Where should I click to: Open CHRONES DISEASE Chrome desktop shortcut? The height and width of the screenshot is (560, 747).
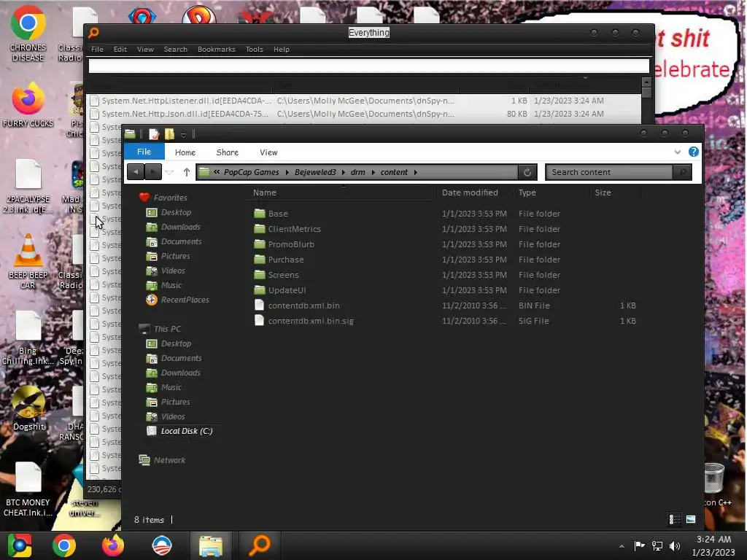click(28, 34)
